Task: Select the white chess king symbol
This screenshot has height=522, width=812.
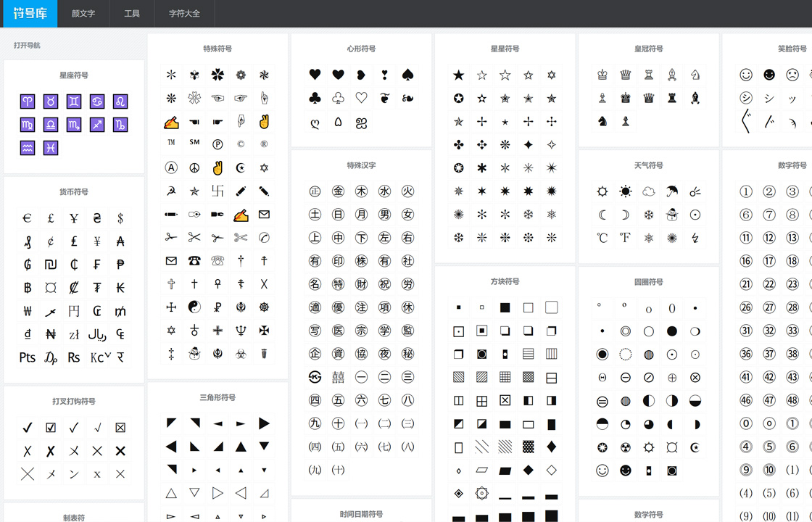Action: point(602,75)
